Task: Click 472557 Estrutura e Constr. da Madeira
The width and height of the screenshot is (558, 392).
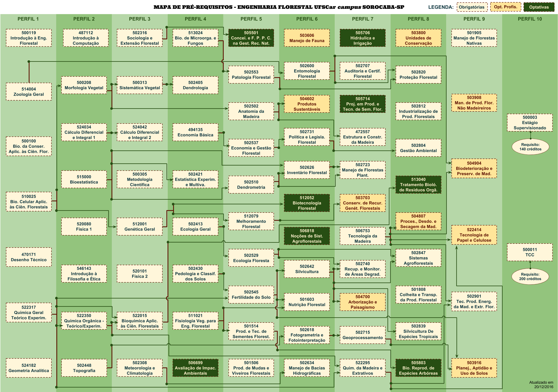Action: [363, 137]
